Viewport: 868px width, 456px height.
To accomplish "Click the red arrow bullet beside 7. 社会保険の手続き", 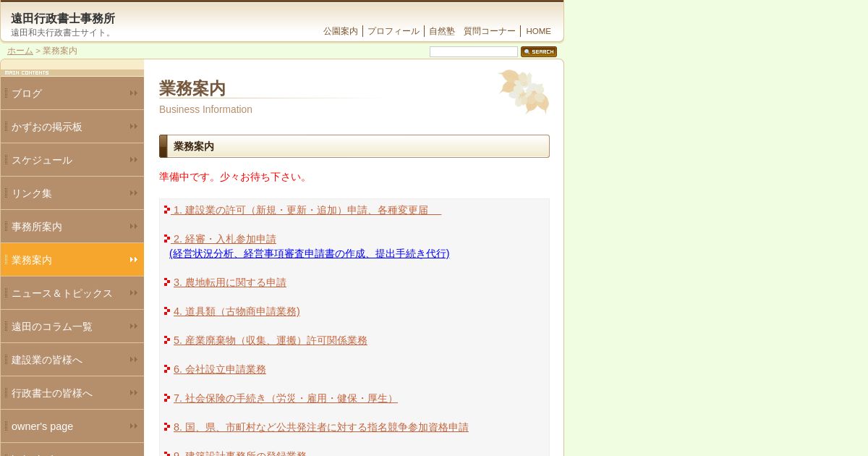I will point(167,398).
